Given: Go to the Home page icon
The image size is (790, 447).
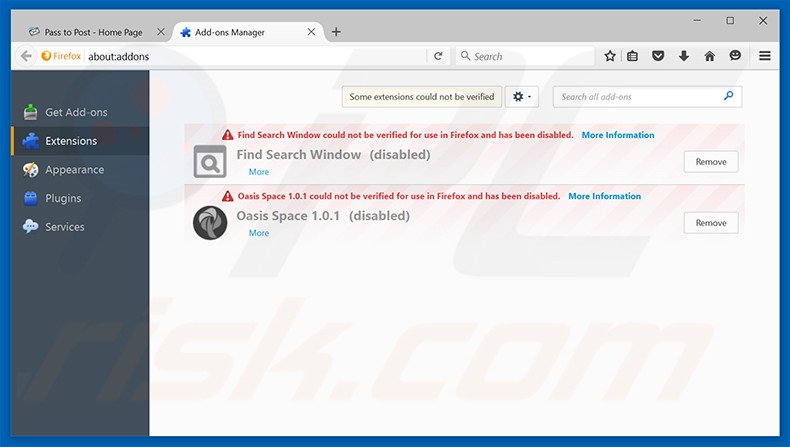Looking at the screenshot, I should (x=709, y=56).
